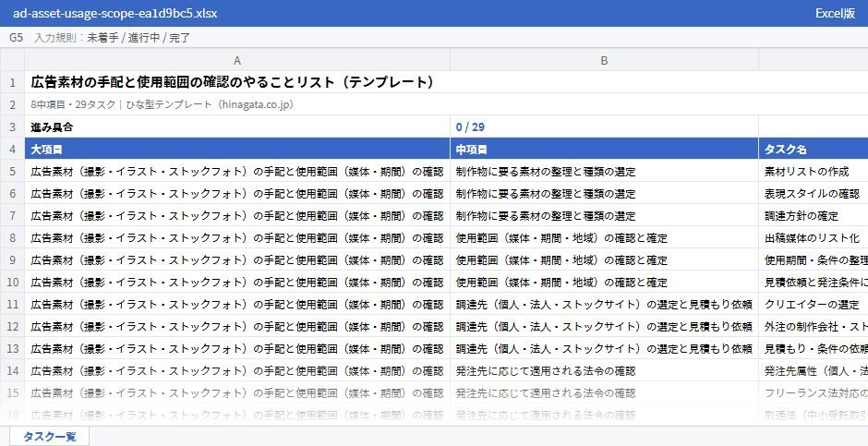Viewport: 868px width, 446px height.
Task: Click the G5 cell reference label
Action: (x=16, y=38)
